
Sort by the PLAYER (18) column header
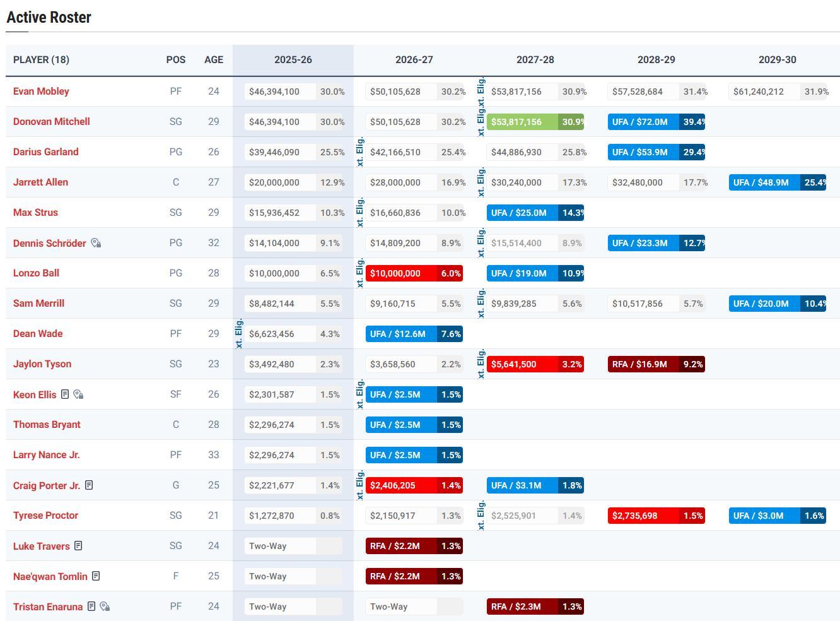point(41,60)
